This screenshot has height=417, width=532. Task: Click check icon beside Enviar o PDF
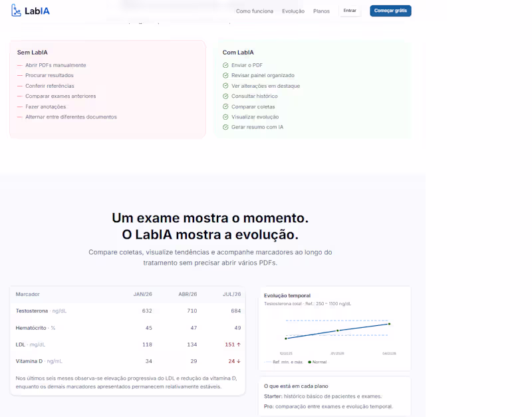click(225, 65)
